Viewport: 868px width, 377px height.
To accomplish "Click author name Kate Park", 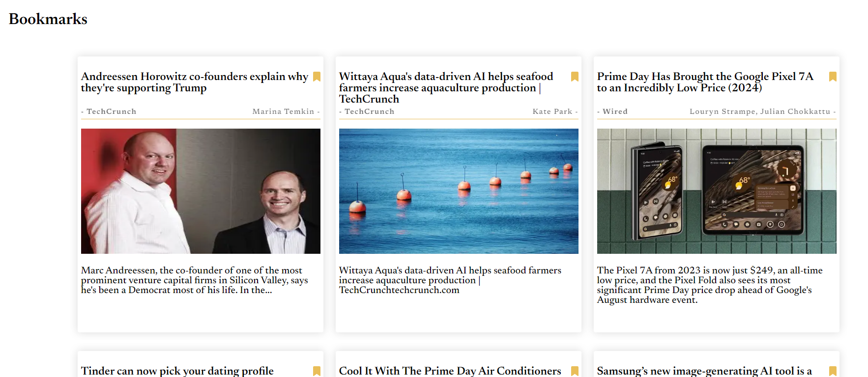I will [x=552, y=111].
